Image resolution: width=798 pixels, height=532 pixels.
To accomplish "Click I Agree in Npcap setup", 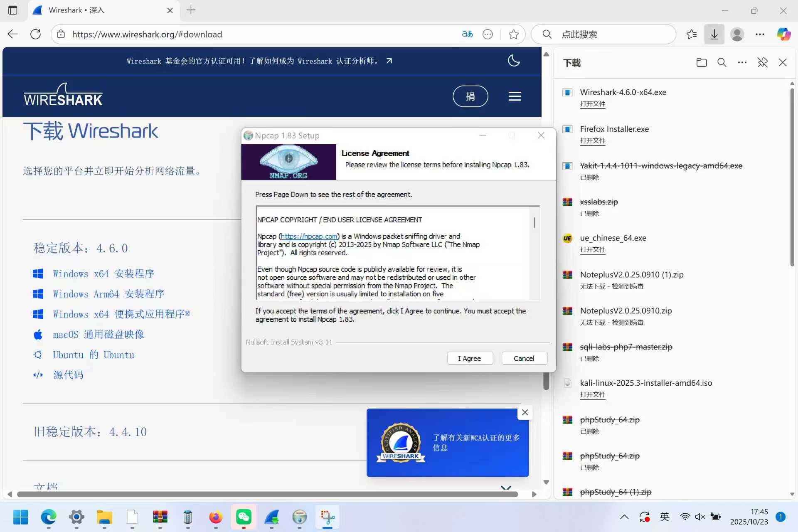I will (x=470, y=358).
